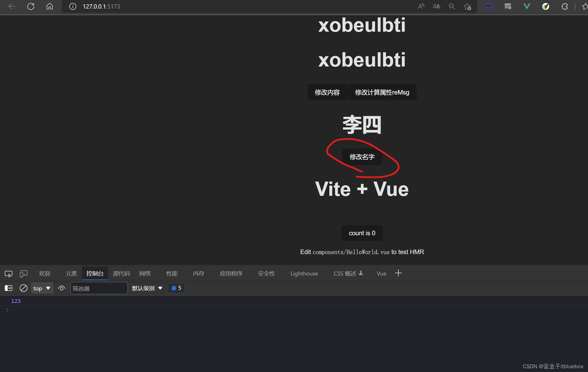Screen dimensions: 588x372
Task: Open the 性能 tab
Action: tap(172, 274)
